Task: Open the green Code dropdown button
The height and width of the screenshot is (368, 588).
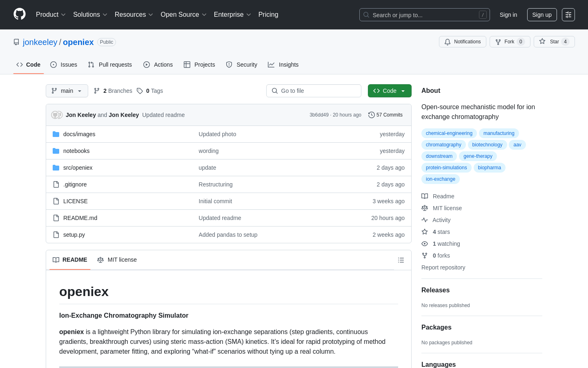Action: coord(390,91)
